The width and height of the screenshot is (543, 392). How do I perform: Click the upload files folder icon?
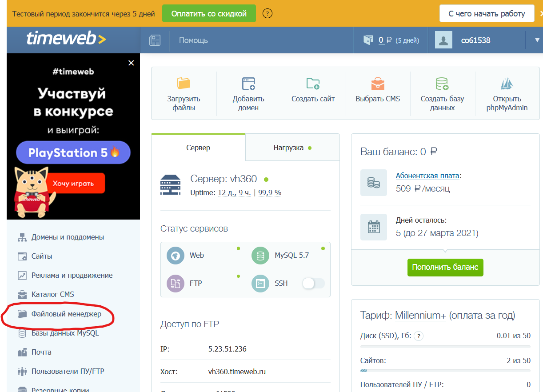184,83
